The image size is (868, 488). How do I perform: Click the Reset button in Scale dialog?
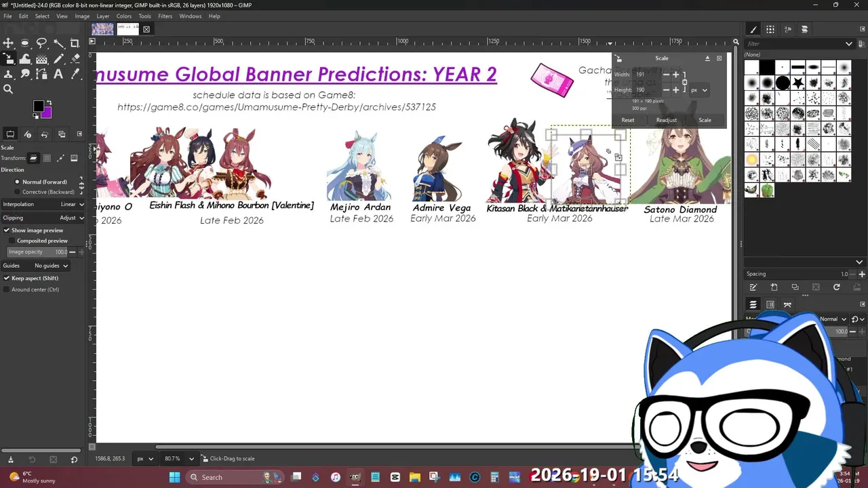(x=628, y=120)
